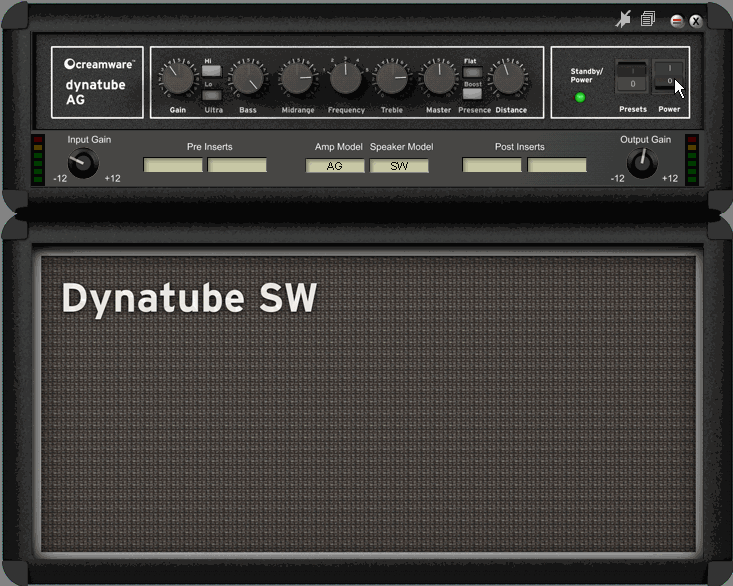Image resolution: width=733 pixels, height=586 pixels.
Task: Toggle the Ultra Lo switch
Action: (x=211, y=95)
